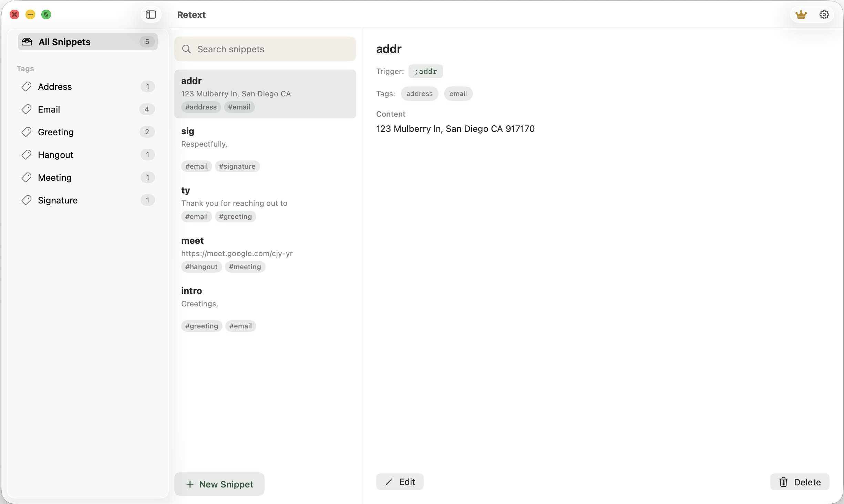The height and width of the screenshot is (504, 844).
Task: Click the meet.google.com link preview
Action: click(x=237, y=253)
